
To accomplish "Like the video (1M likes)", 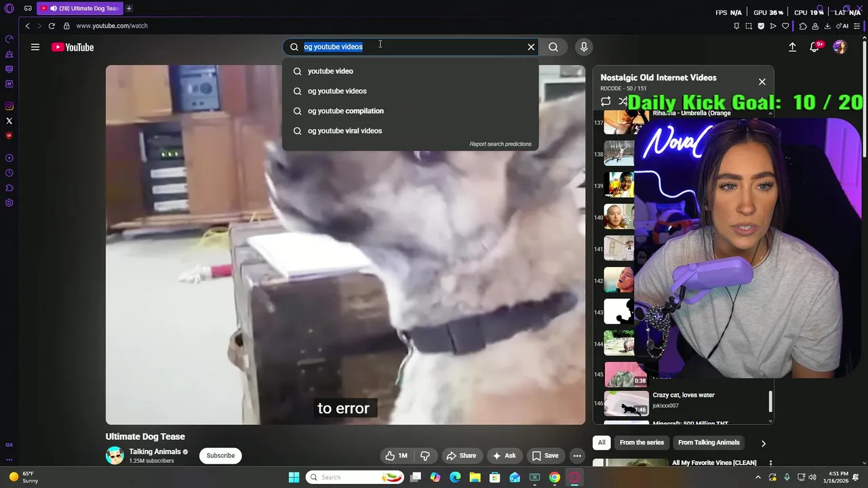I will coord(396,455).
